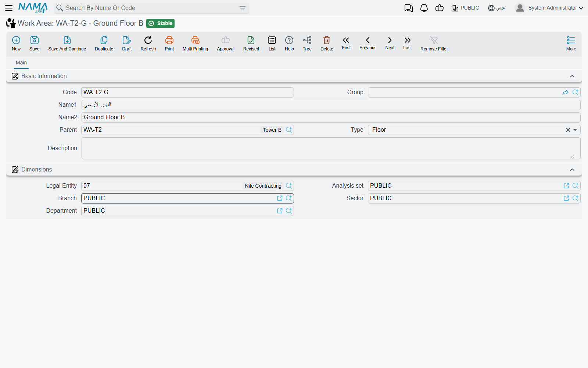Screen dimensions: 588x368
Task: Open search filter options icon
Action: 243,8
